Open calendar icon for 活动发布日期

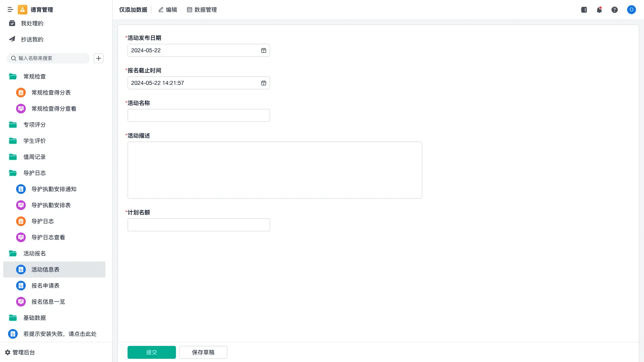tap(264, 51)
